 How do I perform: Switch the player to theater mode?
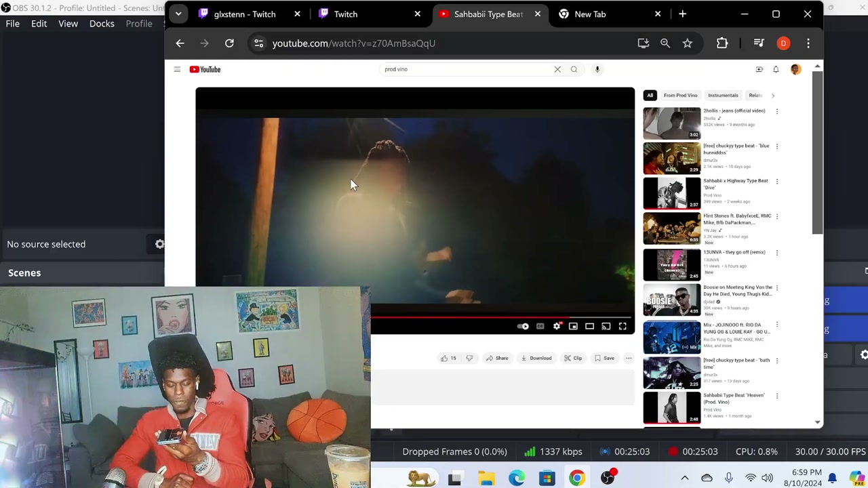pyautogui.click(x=589, y=327)
